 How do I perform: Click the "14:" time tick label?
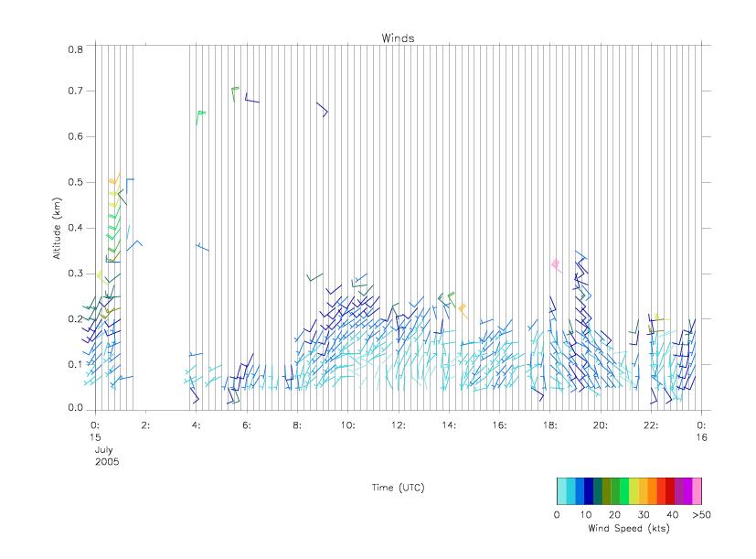(449, 425)
